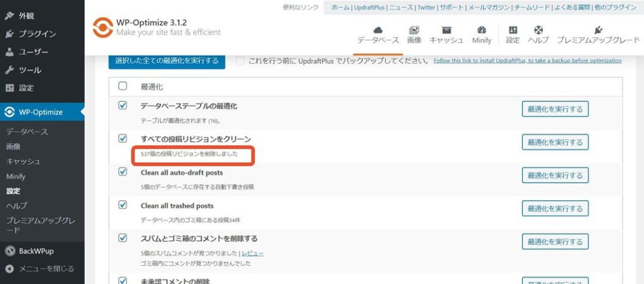Image resolution: width=644 pixels, height=284 pixels.
Task: Click 選択した全ての最適化を実行する button
Action: (167, 61)
